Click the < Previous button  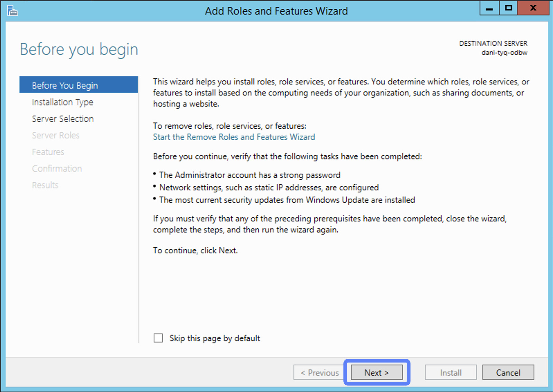click(x=319, y=373)
